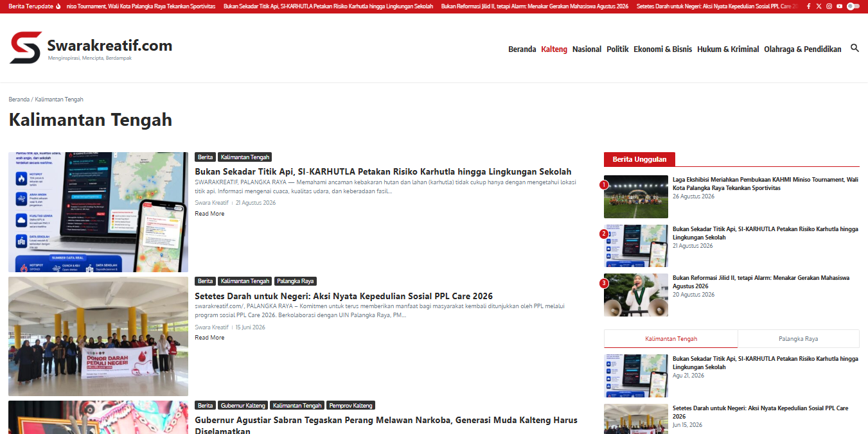This screenshot has height=434, width=868.
Task: Click ticker headline Bukan Reformasi Jilid II in top bar
Action: click(535, 6)
